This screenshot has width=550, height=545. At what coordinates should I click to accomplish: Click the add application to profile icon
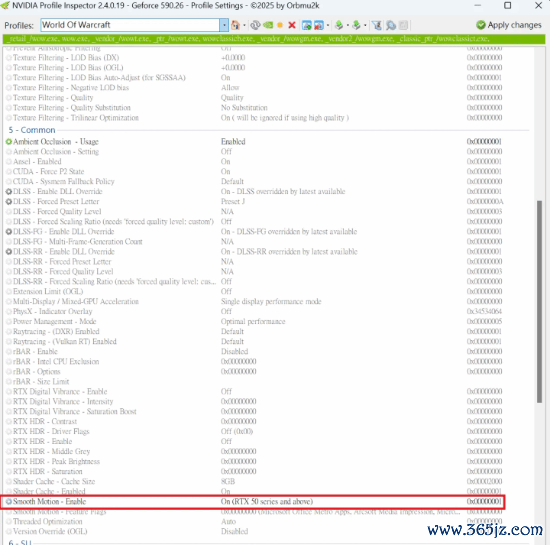(x=307, y=25)
